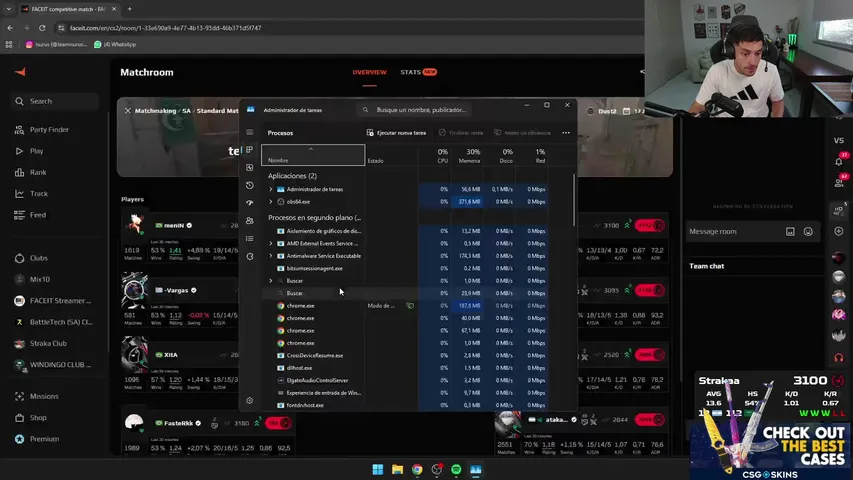
Task: Open player FasteRkk profile
Action: click(x=178, y=423)
